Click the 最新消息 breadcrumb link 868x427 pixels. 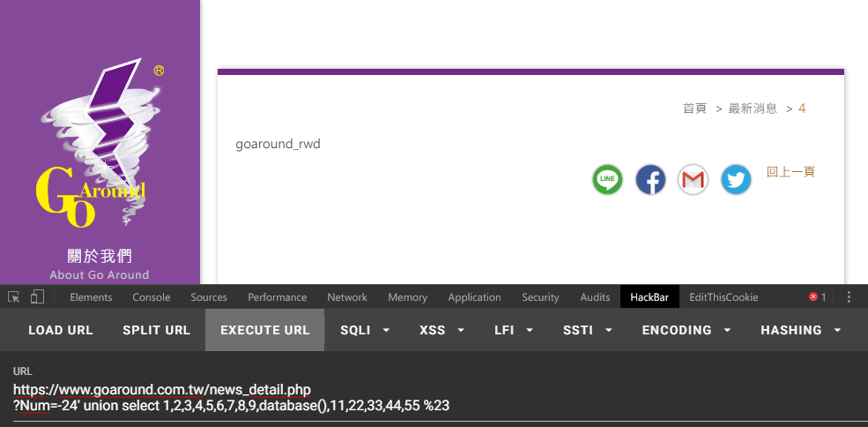tap(753, 109)
